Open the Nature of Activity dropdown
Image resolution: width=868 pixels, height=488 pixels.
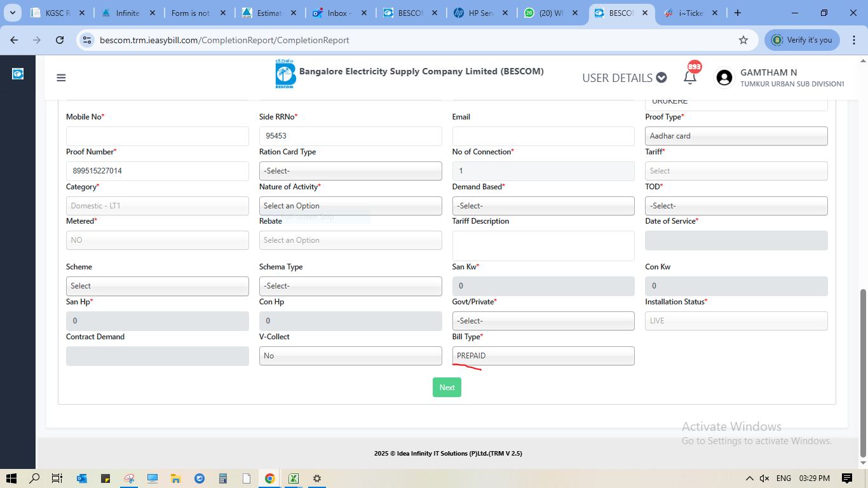[350, 206]
